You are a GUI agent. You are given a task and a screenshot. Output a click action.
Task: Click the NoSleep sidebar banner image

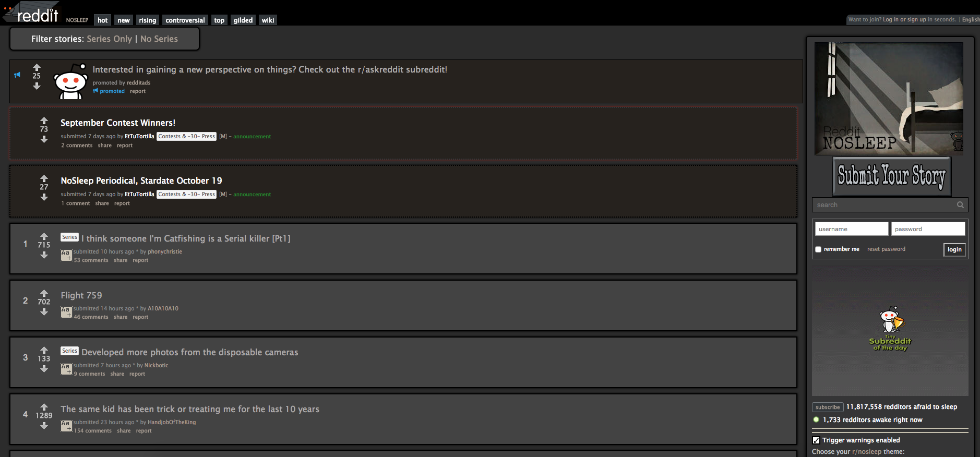click(889, 99)
